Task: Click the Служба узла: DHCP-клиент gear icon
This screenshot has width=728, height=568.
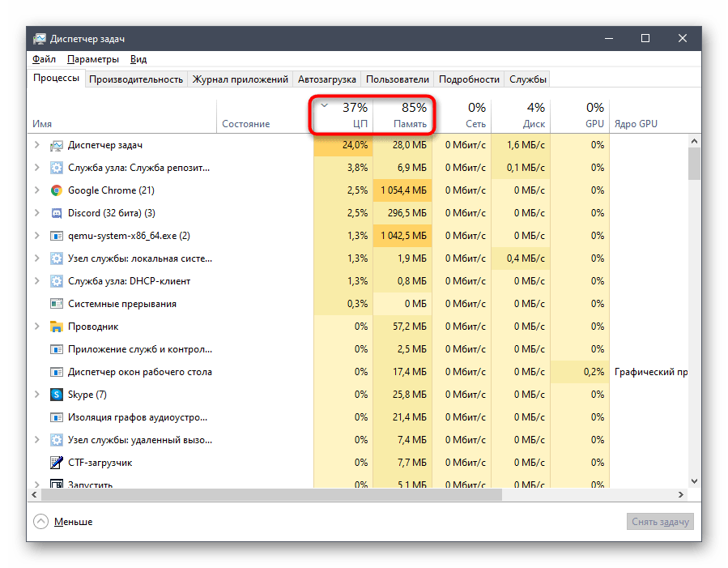Action: pos(57,281)
